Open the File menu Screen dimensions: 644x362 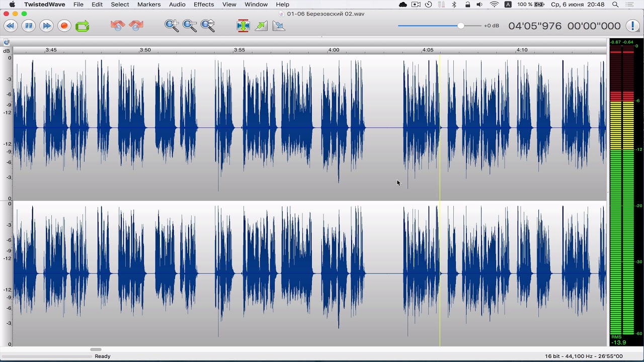pos(78,5)
